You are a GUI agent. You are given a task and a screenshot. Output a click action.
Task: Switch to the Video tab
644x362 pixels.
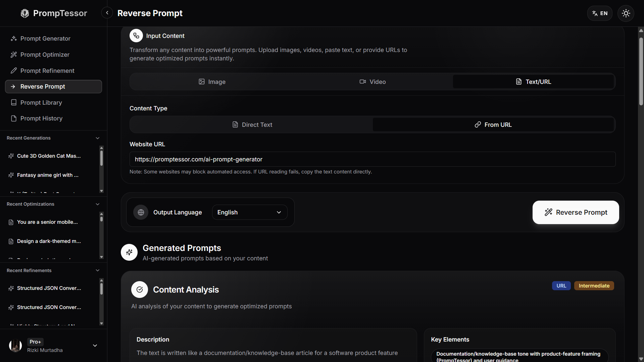[373, 82]
